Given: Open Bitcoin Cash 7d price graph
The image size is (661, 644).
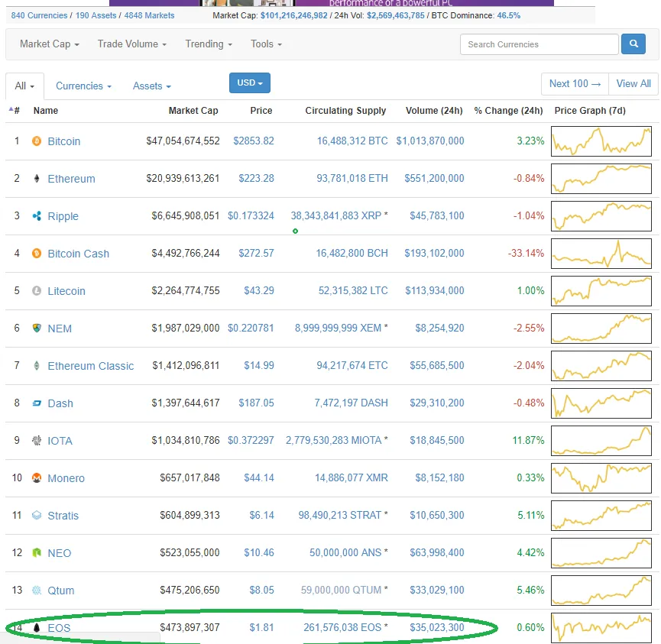Looking at the screenshot, I should pos(601,254).
